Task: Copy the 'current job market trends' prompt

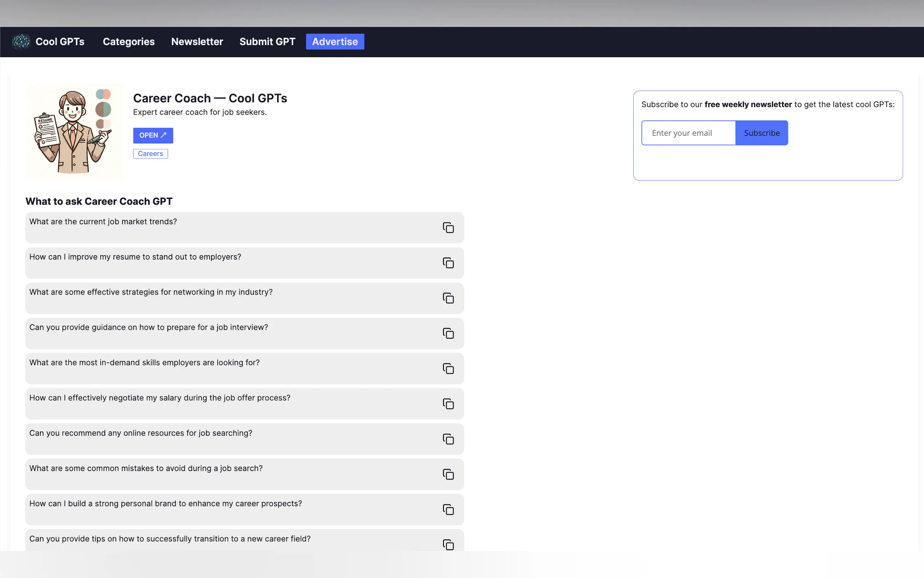Action: [448, 228]
